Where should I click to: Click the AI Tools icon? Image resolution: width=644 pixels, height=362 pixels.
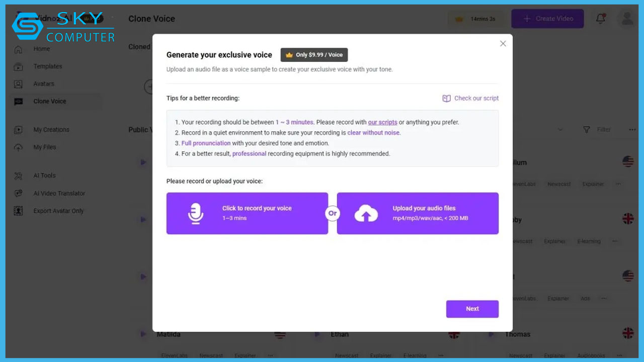coord(19,176)
